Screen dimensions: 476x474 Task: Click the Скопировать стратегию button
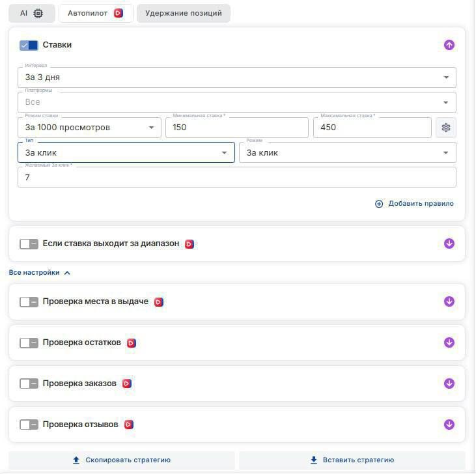[x=122, y=460]
